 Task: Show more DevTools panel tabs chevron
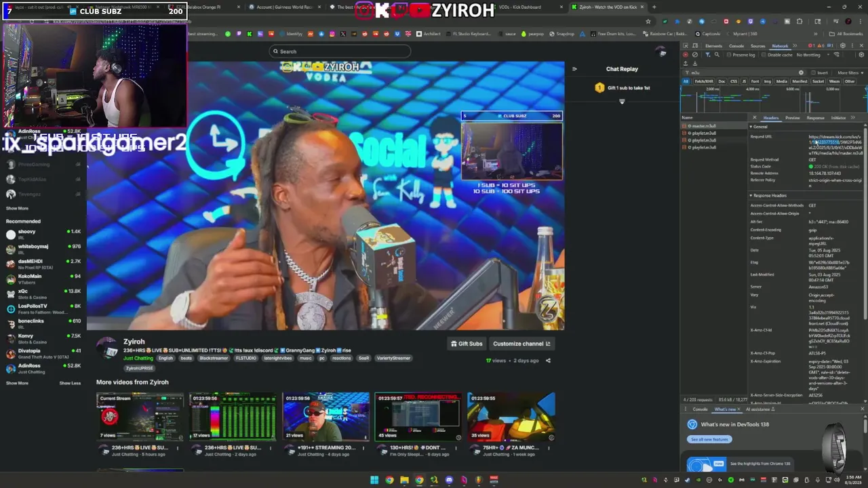pyautogui.click(x=795, y=45)
